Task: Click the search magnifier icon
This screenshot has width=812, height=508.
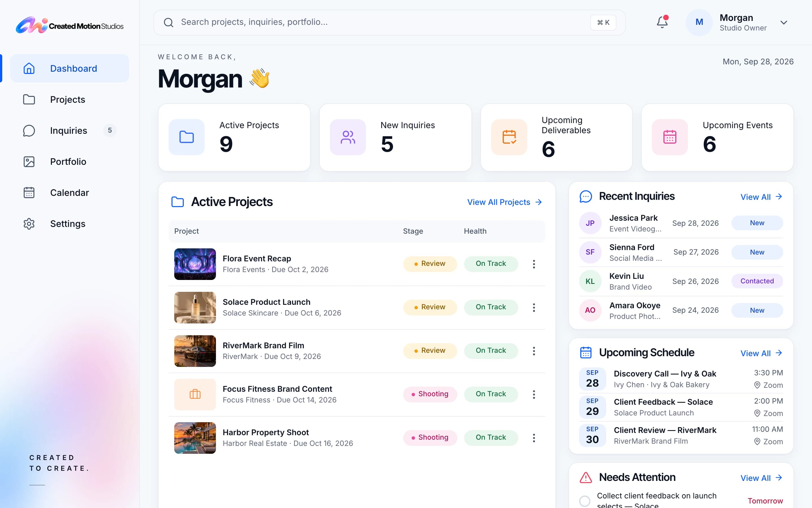Action: tap(168, 23)
